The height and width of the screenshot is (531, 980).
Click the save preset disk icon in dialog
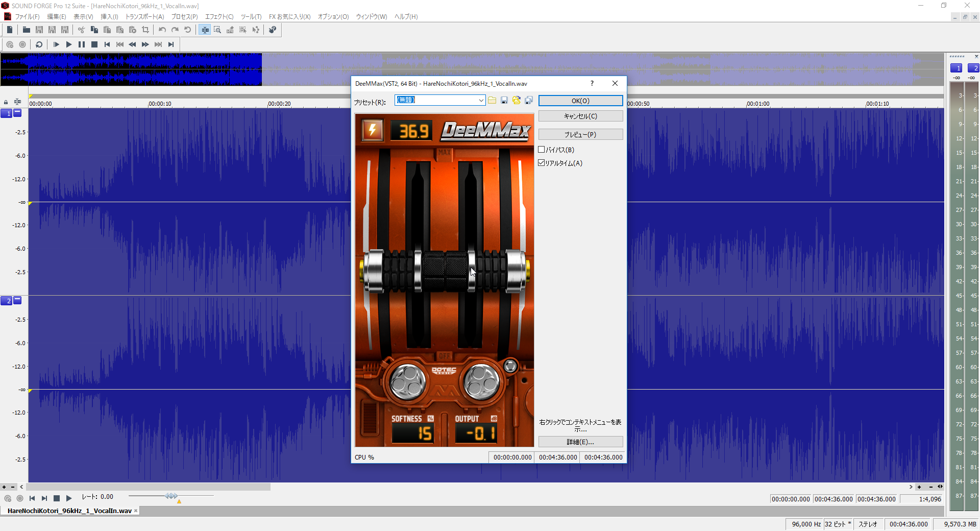tap(504, 101)
